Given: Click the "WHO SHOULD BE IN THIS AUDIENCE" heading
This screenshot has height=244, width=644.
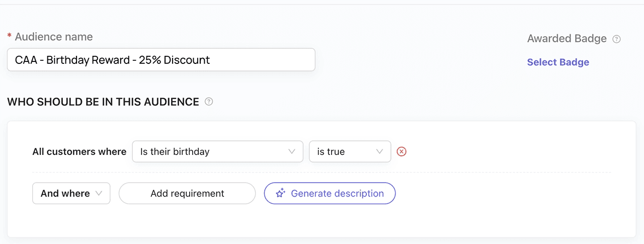Looking at the screenshot, I should pyautogui.click(x=103, y=102).
